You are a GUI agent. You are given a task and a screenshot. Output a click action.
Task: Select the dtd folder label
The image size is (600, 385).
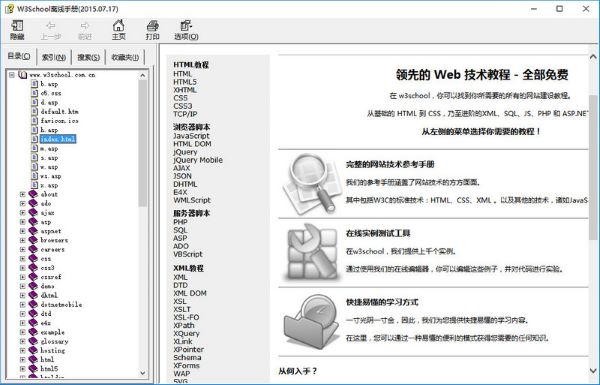coord(46,313)
